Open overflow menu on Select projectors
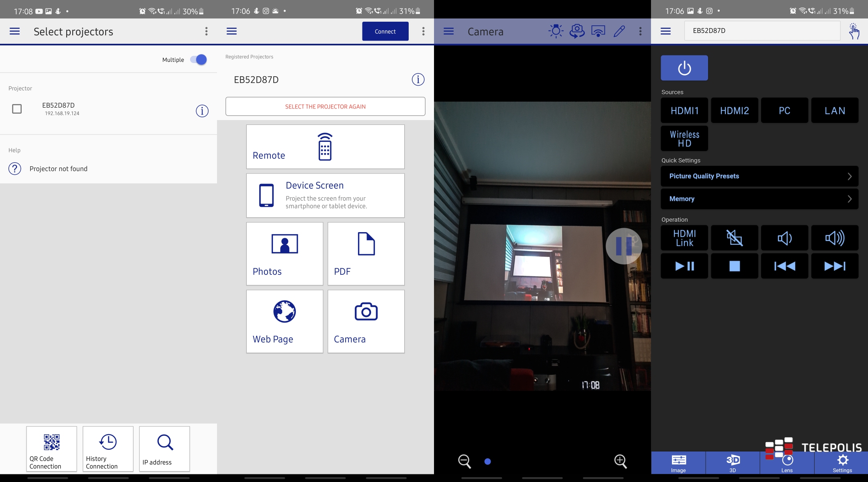Screen dimensions: 868x482 coord(206,31)
